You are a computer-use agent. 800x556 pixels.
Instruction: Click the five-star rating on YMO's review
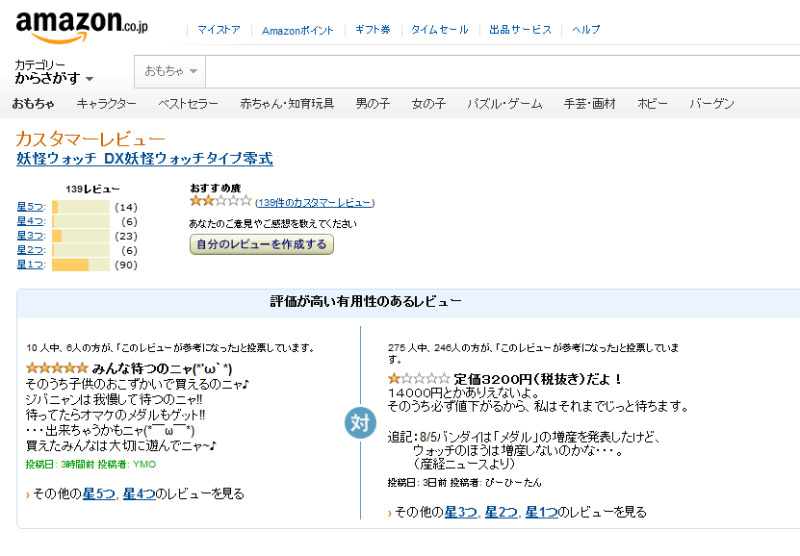(56, 368)
